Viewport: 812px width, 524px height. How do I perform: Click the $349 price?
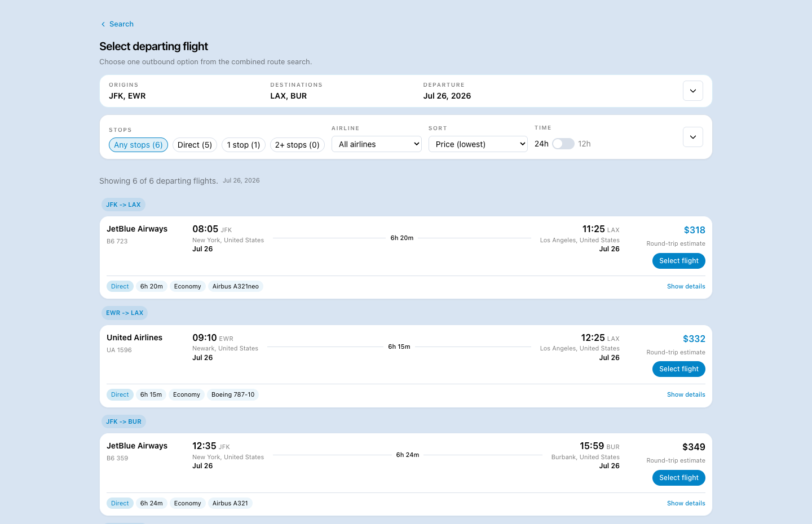pyautogui.click(x=694, y=447)
